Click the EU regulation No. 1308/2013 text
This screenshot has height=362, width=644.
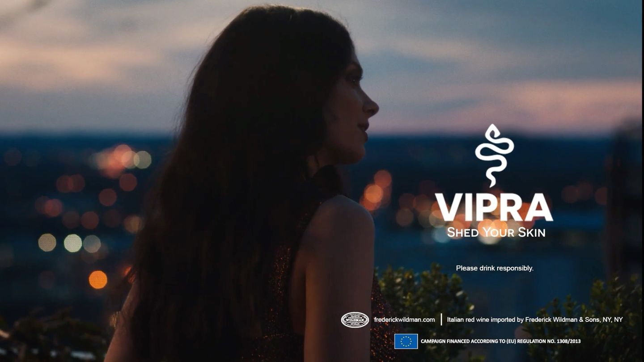[501, 341]
